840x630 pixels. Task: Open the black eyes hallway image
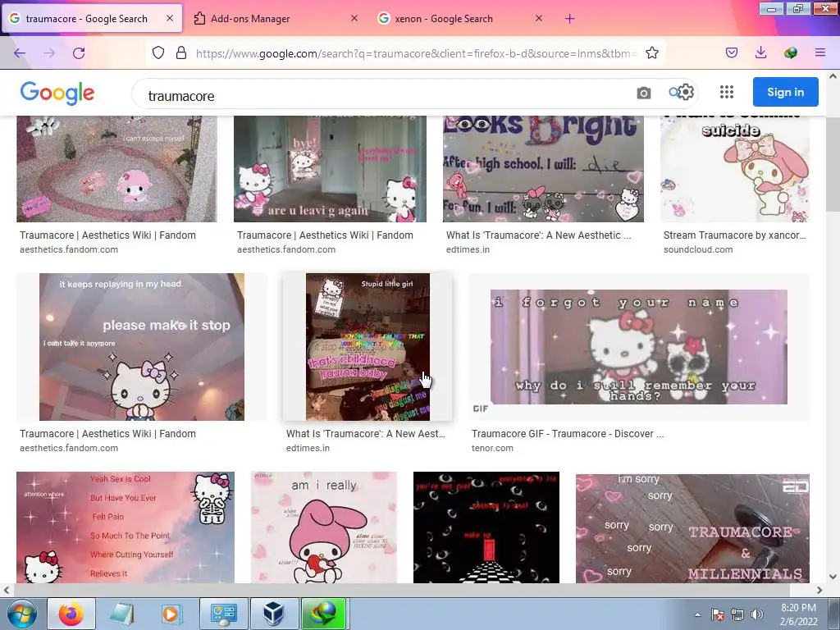pyautogui.click(x=486, y=527)
